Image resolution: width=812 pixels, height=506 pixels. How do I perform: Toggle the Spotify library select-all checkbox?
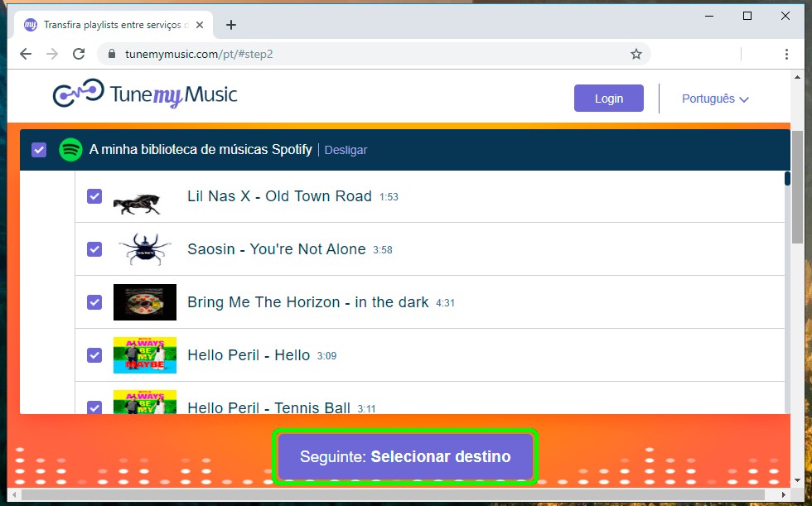[x=39, y=150]
